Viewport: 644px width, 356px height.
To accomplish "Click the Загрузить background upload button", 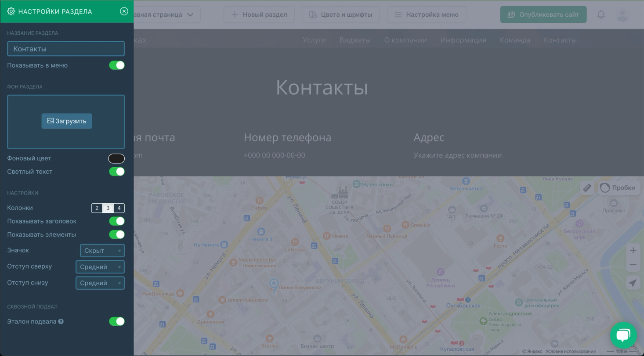I will pos(67,121).
